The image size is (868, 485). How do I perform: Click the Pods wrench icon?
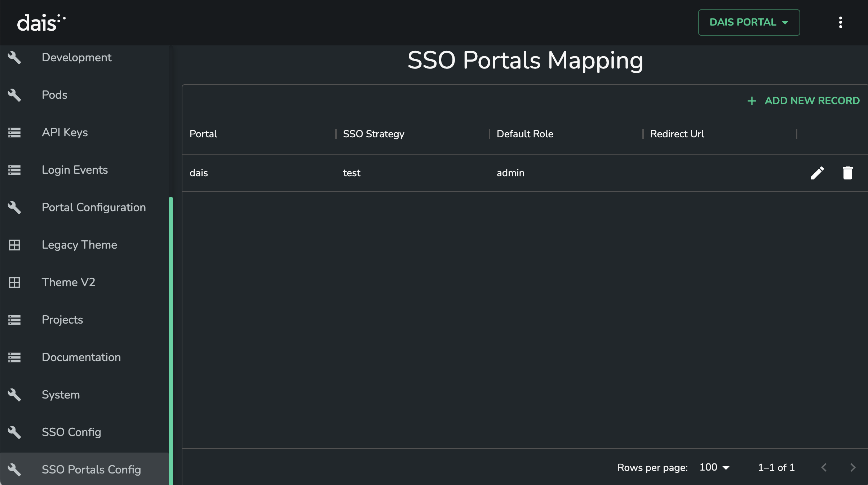[x=14, y=95]
